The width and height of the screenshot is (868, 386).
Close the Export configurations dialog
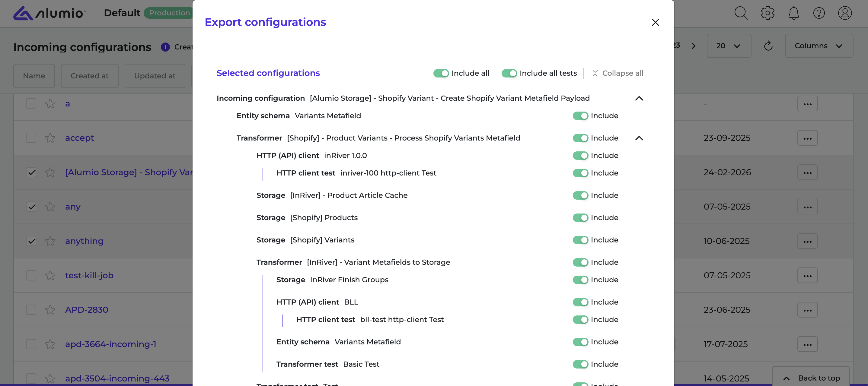pyautogui.click(x=655, y=22)
